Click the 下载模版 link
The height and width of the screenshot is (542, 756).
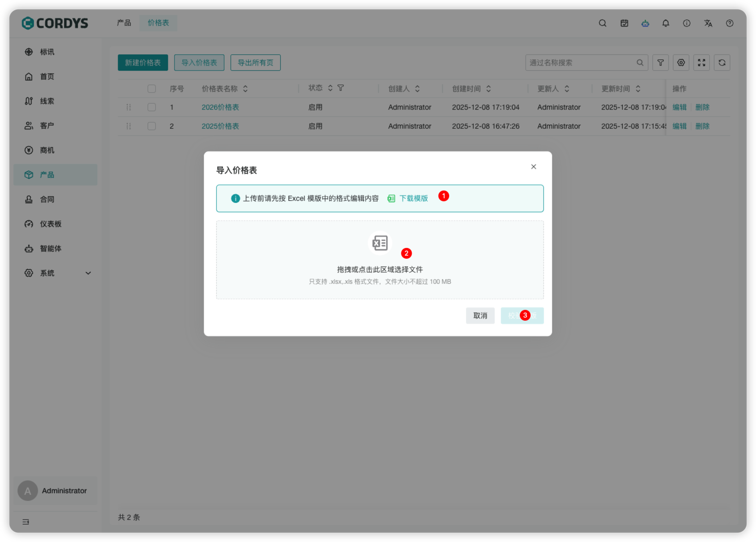click(x=413, y=198)
